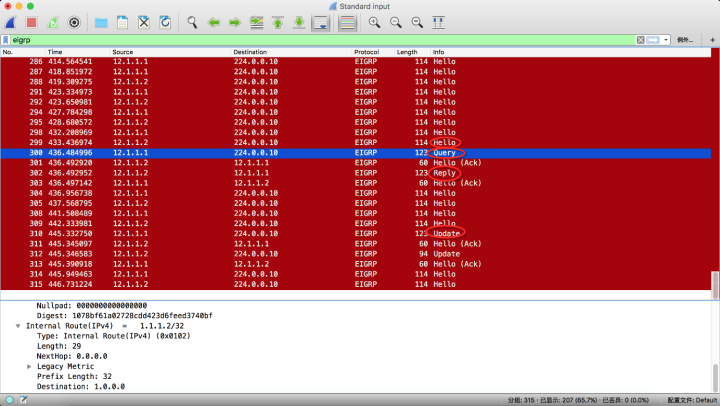Select the Prefix Length: 32 line

[74, 376]
